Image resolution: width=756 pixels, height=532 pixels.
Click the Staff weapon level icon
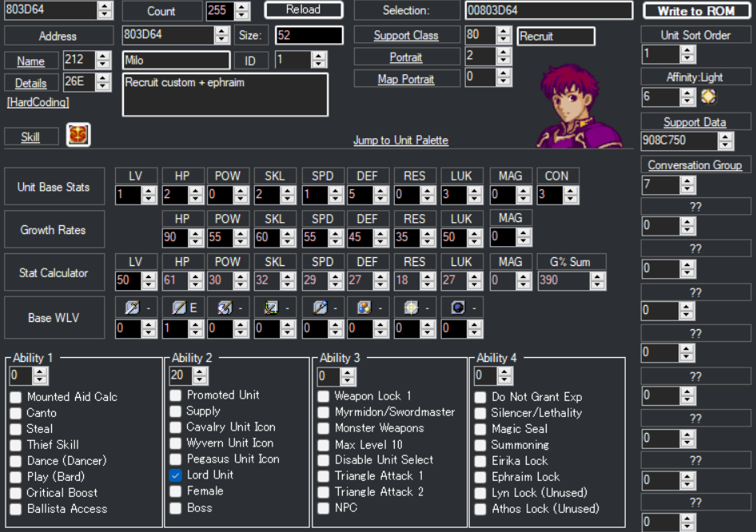[x=318, y=307]
